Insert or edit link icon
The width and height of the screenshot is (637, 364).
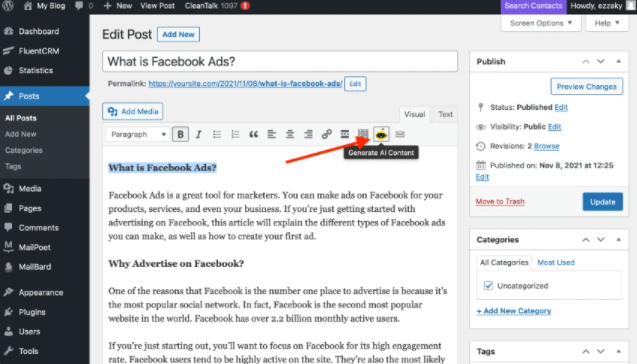point(327,134)
